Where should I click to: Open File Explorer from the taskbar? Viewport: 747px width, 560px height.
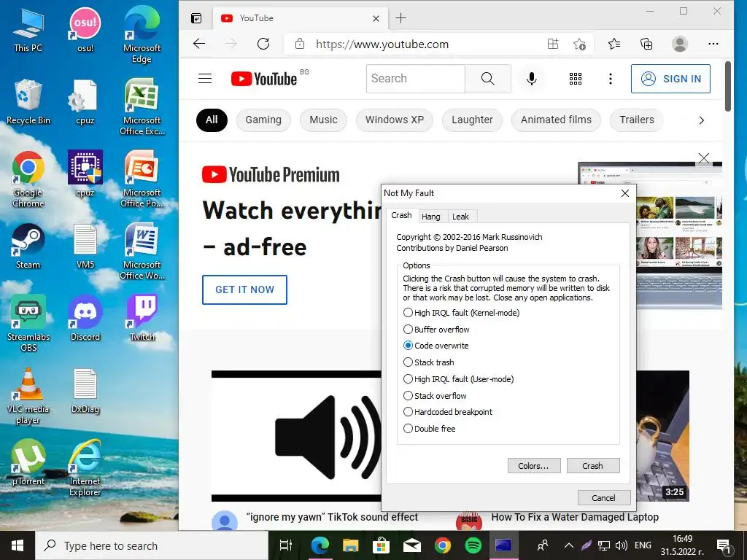[x=351, y=545]
